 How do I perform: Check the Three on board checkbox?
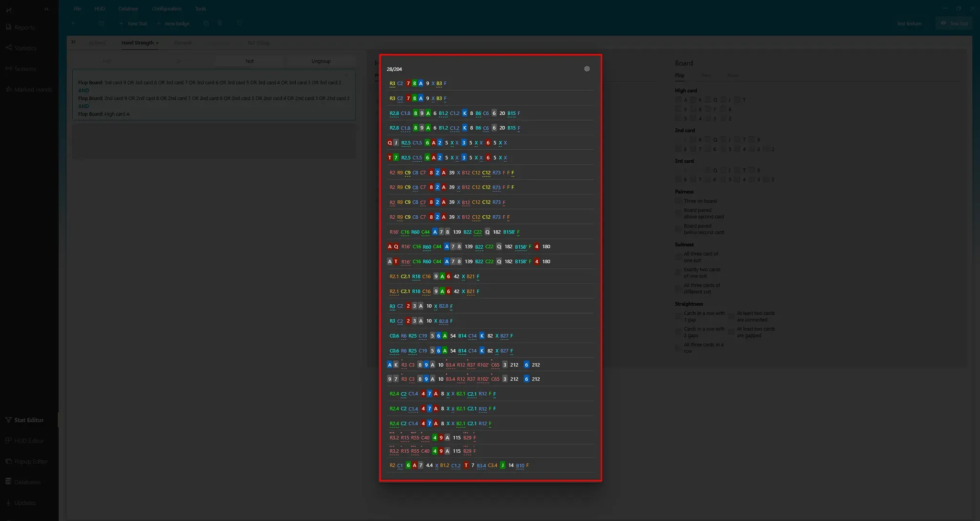click(x=678, y=201)
